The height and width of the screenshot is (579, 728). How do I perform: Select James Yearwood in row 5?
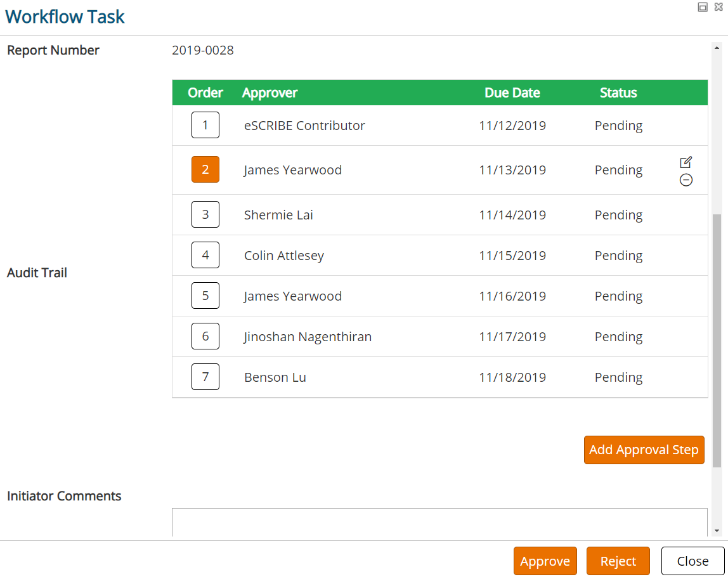(292, 296)
